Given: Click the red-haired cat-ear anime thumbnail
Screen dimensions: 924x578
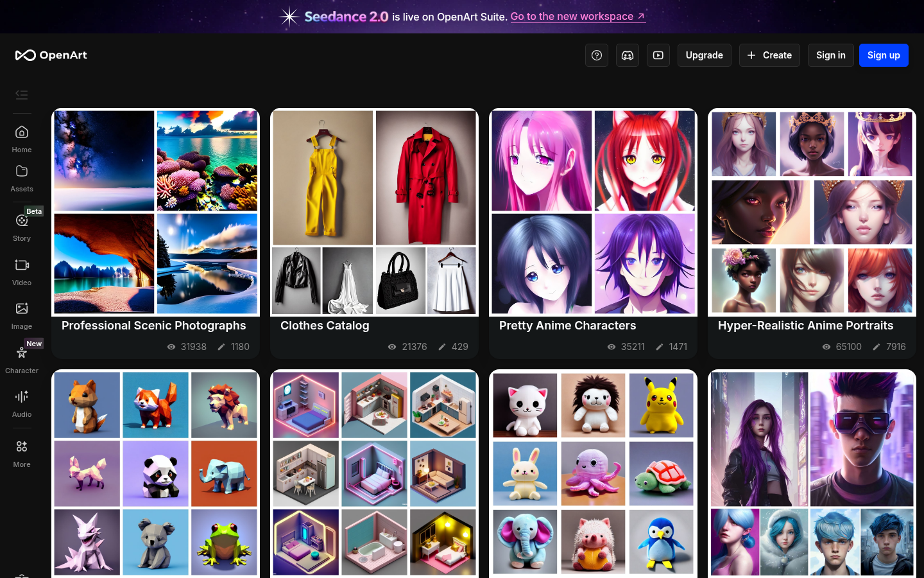Looking at the screenshot, I should pos(645,161).
